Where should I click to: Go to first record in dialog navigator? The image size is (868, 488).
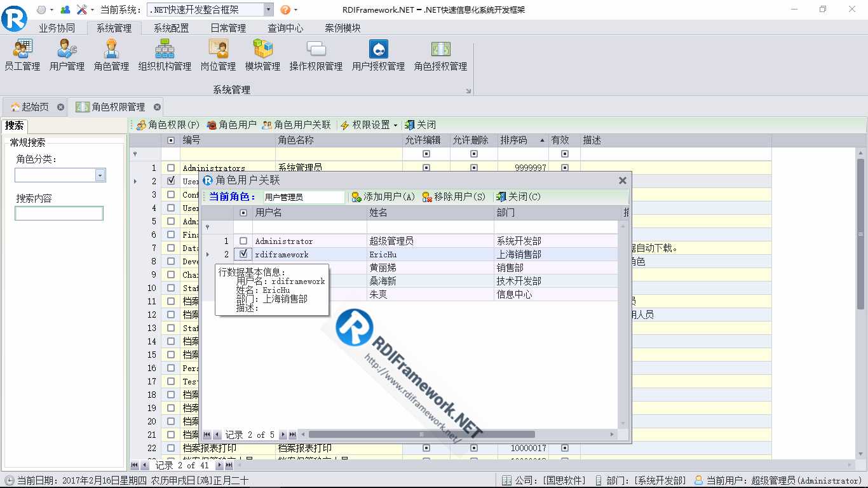[207, 435]
